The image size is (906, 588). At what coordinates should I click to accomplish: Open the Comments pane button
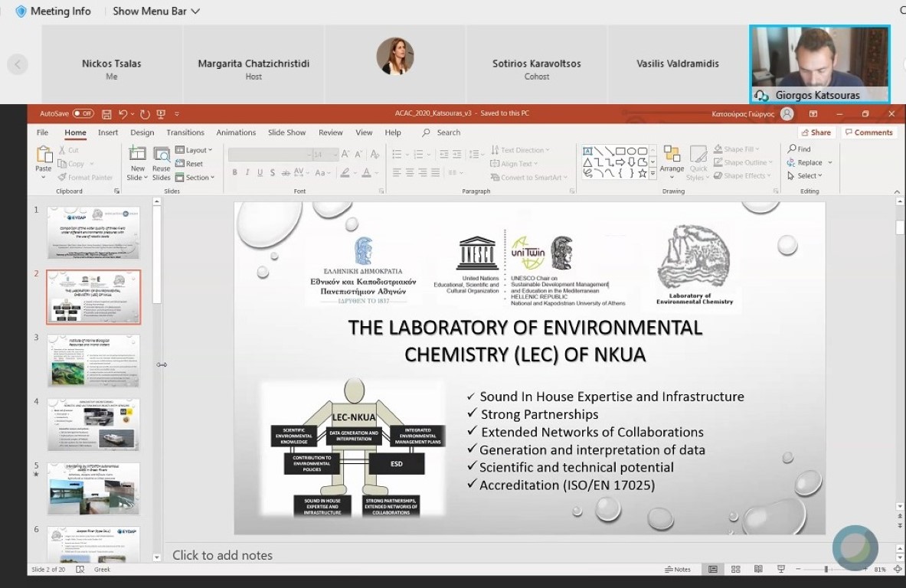869,132
